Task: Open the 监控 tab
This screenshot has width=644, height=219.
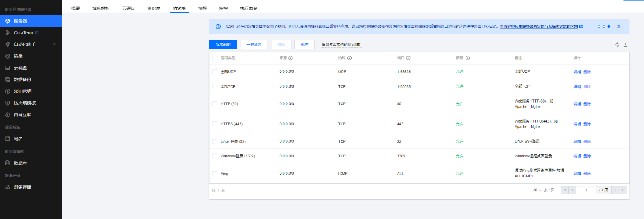Action: coord(223,8)
